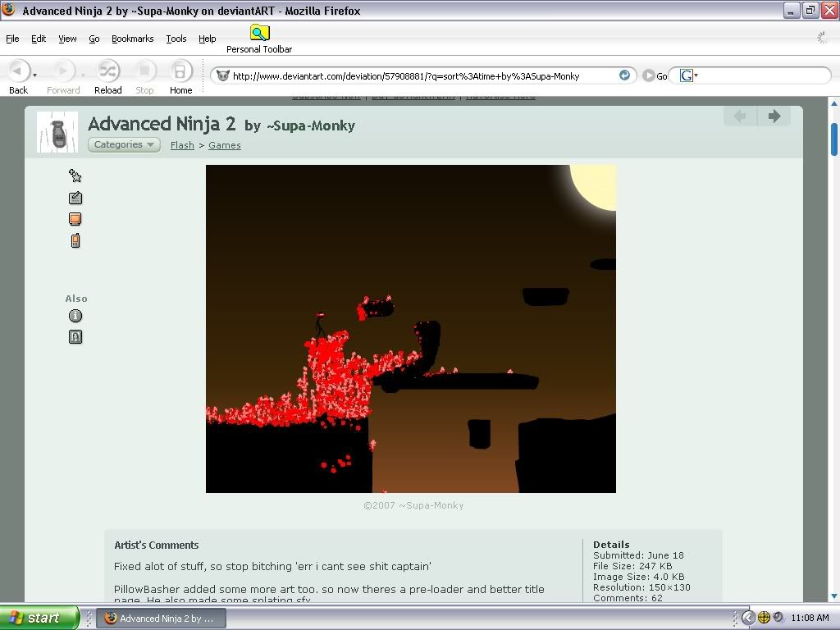Click the scrollbar down arrow
Image resolution: width=840 pixels, height=630 pixels.
tap(834, 596)
